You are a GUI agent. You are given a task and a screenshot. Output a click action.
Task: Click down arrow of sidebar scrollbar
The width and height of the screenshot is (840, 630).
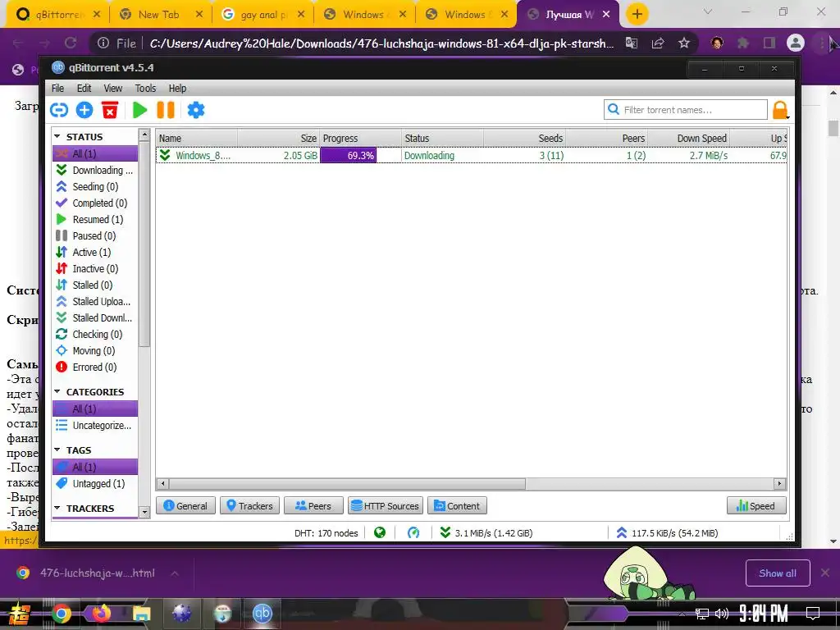click(x=144, y=512)
